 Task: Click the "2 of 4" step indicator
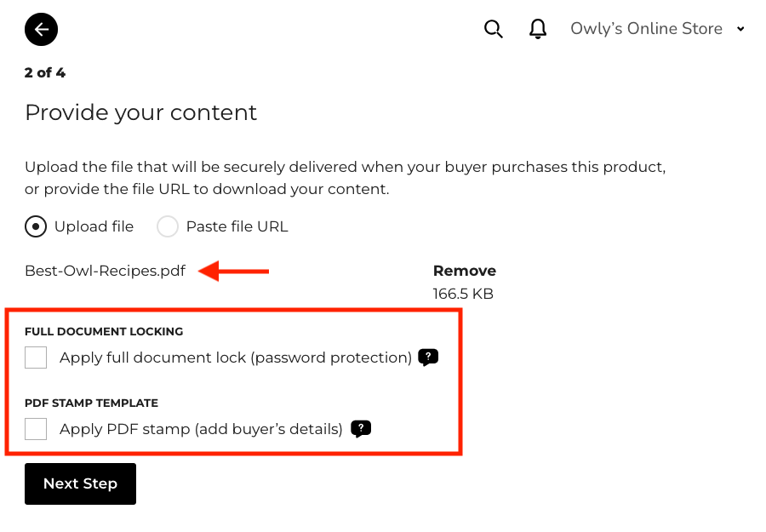(45, 72)
